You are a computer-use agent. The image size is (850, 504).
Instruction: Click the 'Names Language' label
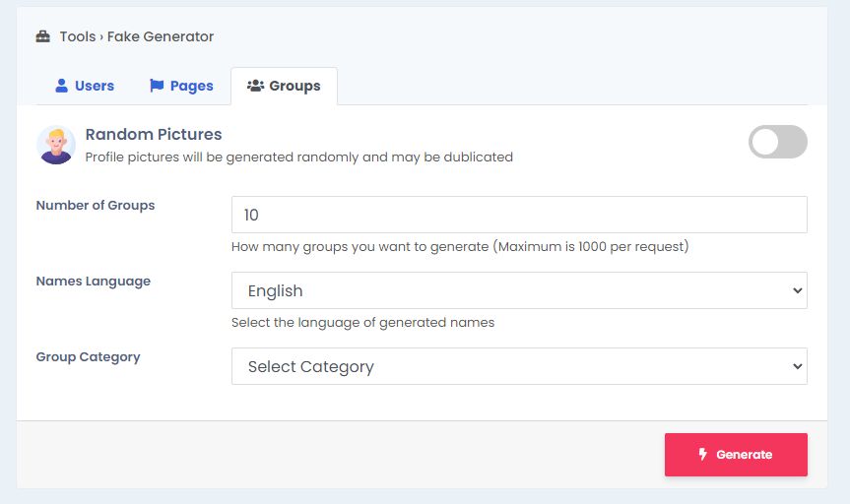94,282
